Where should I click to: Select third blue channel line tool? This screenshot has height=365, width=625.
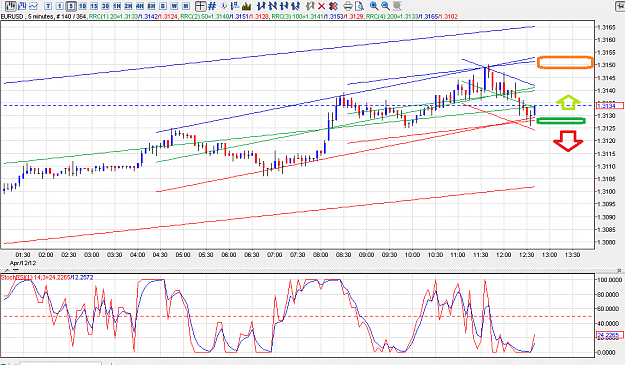(x=284, y=6)
